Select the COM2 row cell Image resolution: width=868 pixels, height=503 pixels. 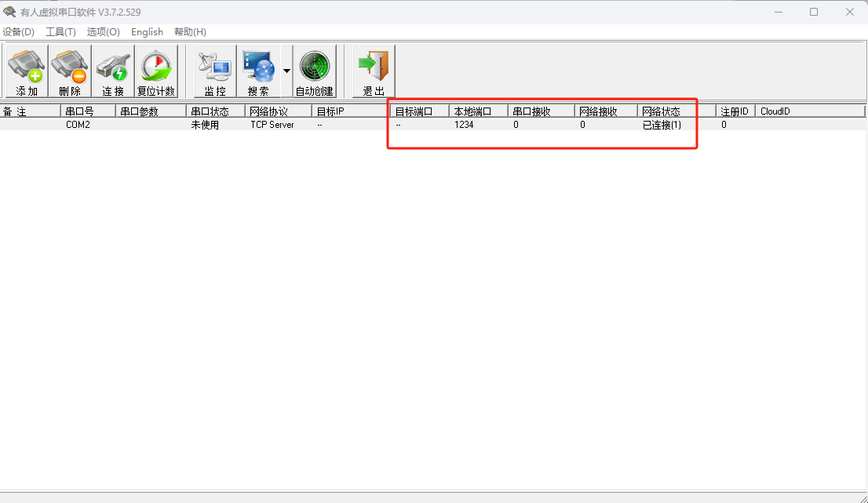tap(78, 125)
